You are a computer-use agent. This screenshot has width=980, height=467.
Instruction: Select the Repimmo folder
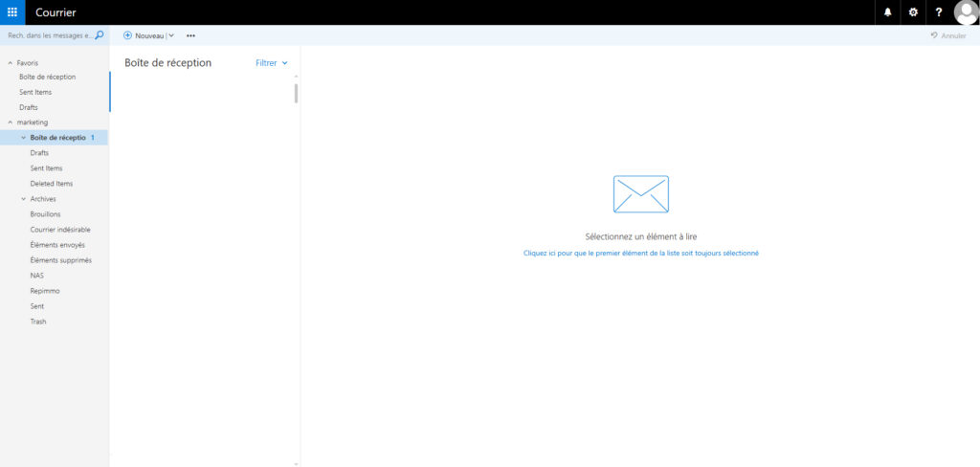tap(45, 291)
